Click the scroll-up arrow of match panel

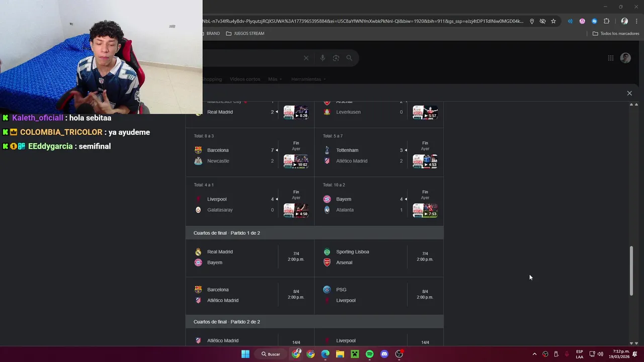click(631, 104)
